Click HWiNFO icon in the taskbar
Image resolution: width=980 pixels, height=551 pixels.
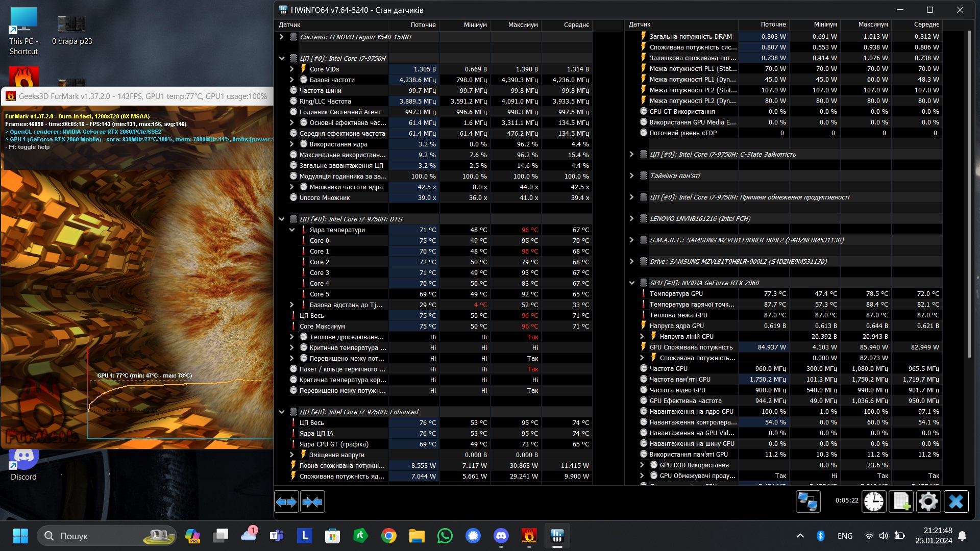(557, 536)
